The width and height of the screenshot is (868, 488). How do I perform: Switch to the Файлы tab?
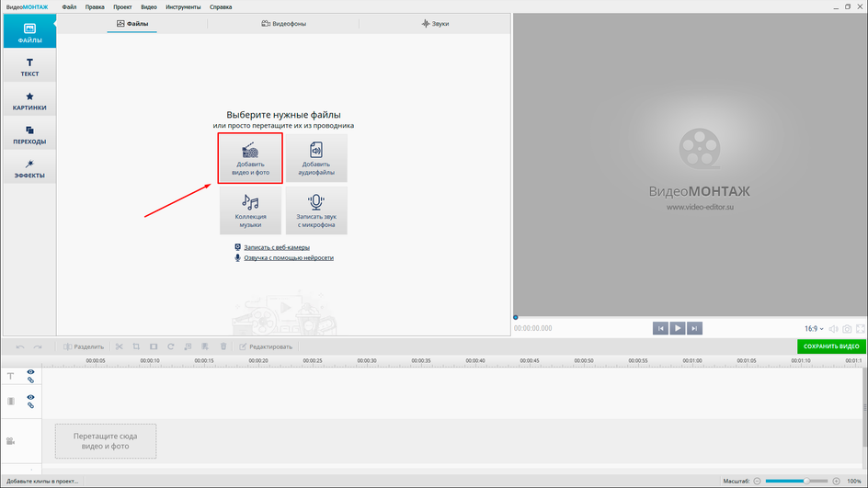(132, 24)
